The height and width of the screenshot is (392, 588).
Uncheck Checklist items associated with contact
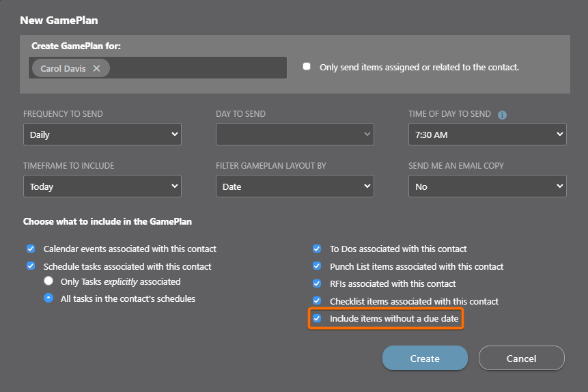pos(317,301)
